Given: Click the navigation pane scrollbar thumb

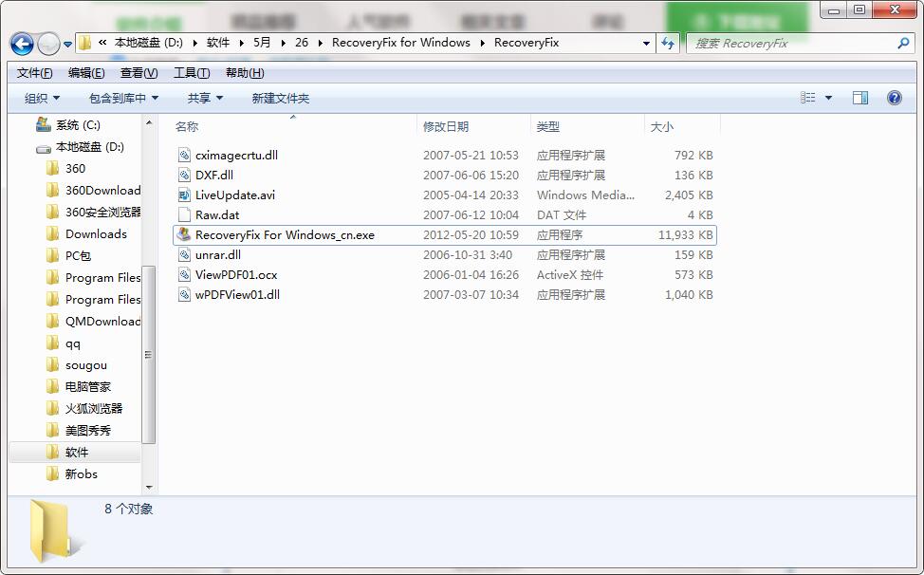Looking at the screenshot, I should (149, 355).
